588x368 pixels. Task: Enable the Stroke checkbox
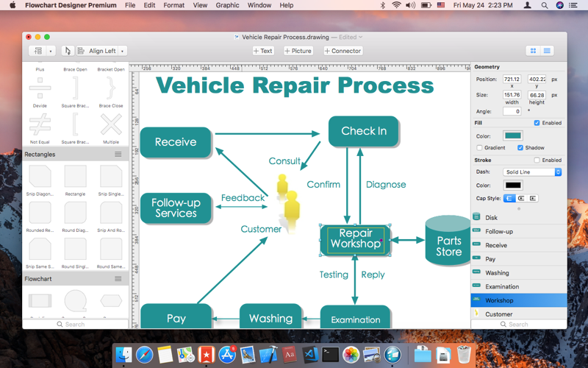coord(537,160)
